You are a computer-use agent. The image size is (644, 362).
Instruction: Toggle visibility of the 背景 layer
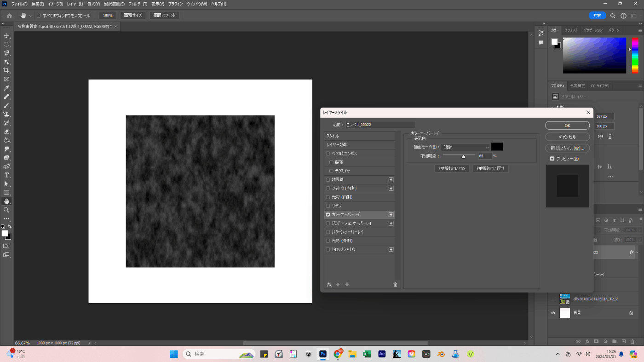pos(553,313)
